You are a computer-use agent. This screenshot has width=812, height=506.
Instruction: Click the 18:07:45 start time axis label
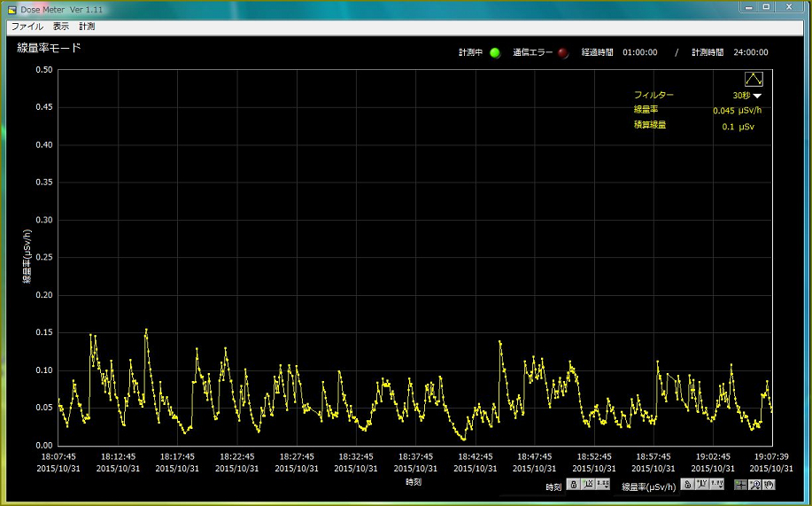point(58,457)
